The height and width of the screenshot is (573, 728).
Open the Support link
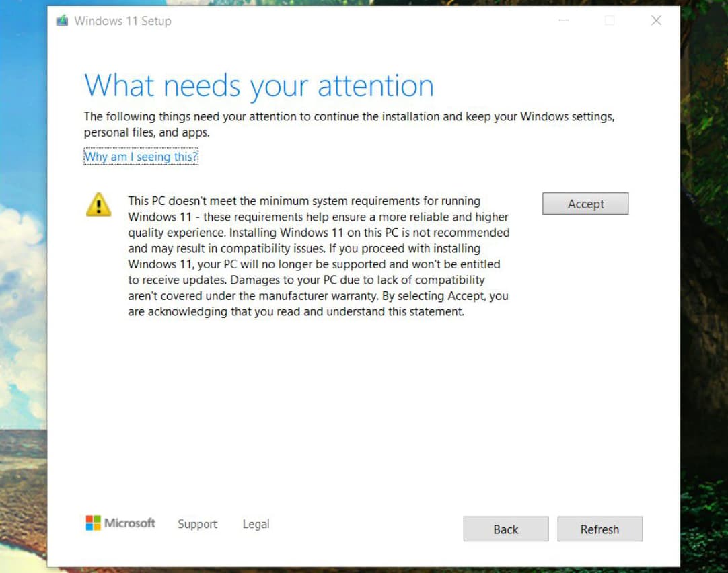pyautogui.click(x=197, y=524)
